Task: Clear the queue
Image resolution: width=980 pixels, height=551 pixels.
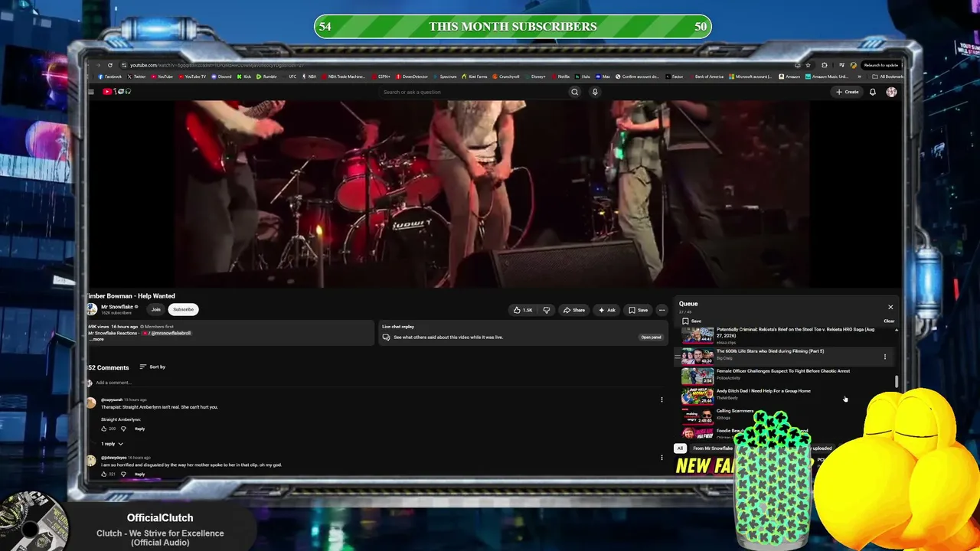Action: point(889,321)
